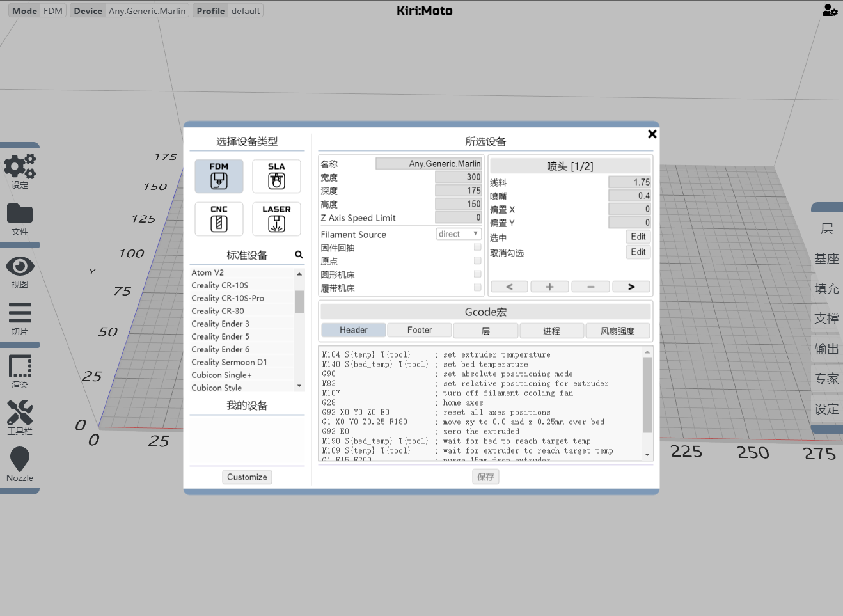The width and height of the screenshot is (843, 616).
Task: Select the SLA device type icon
Action: coord(276,176)
